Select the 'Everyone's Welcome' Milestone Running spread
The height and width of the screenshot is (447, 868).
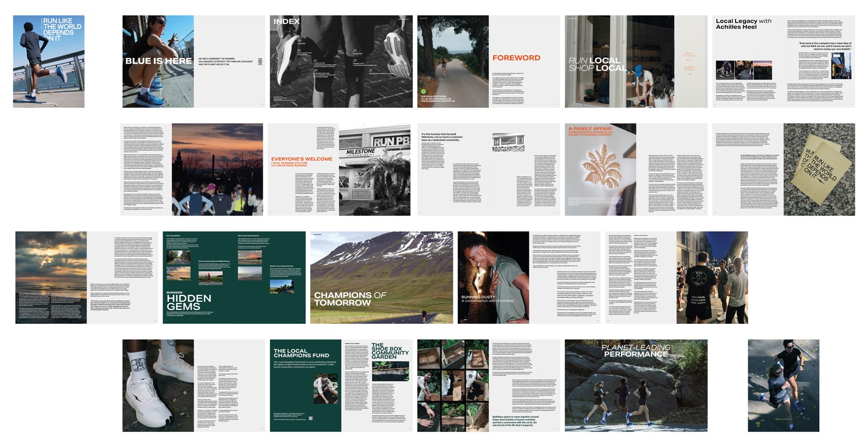pyautogui.click(x=341, y=169)
